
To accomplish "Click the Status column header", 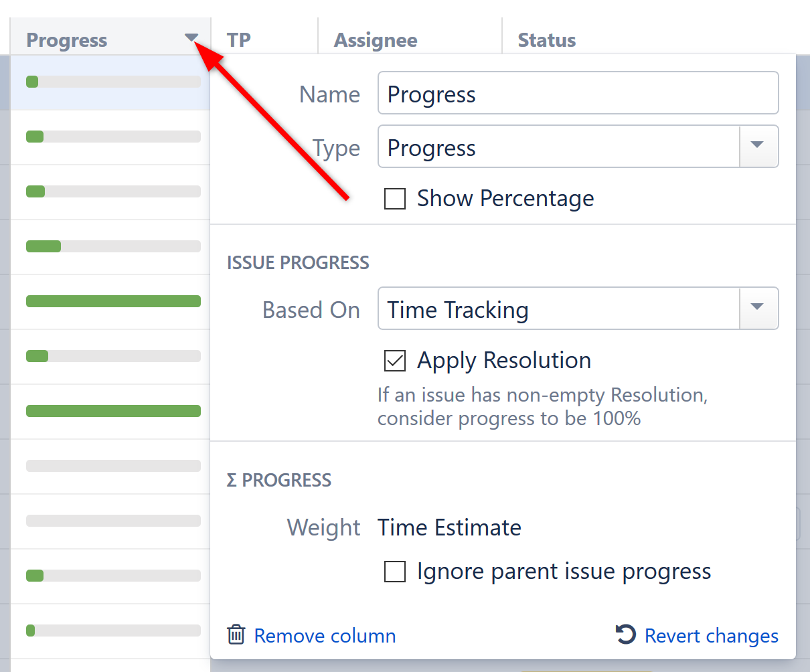I will click(x=546, y=40).
